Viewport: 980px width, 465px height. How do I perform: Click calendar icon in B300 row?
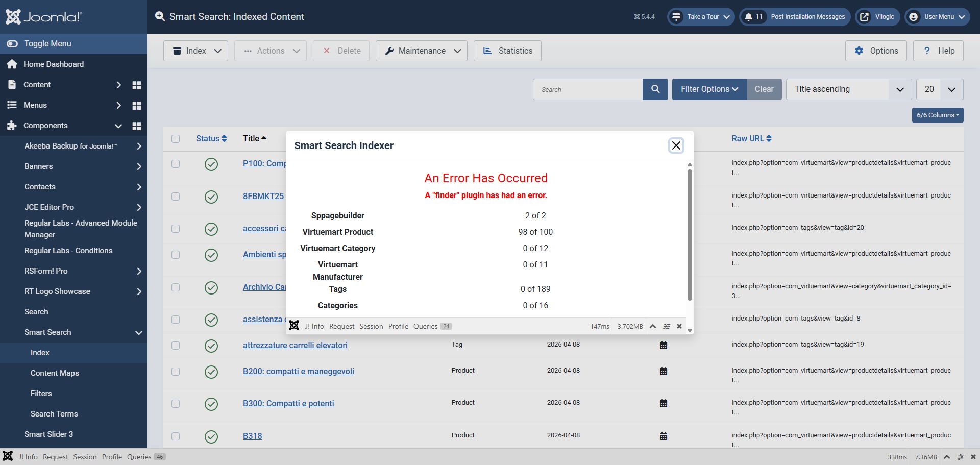click(663, 404)
